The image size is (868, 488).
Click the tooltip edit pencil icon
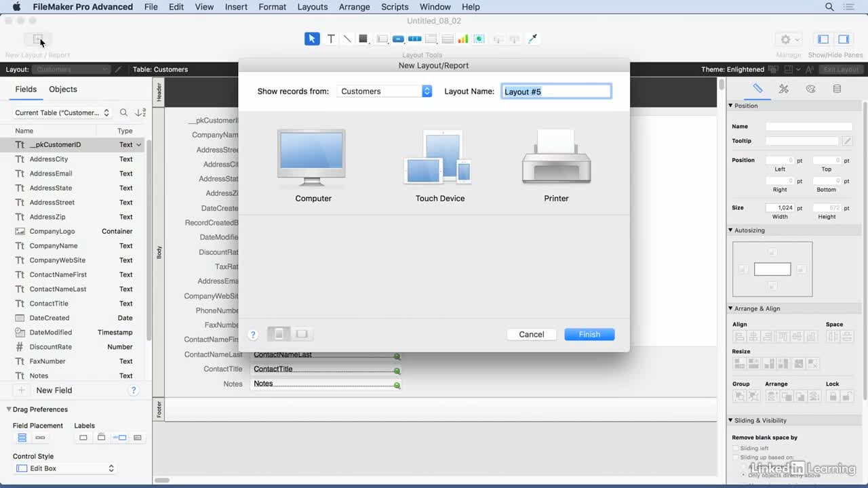coord(847,141)
